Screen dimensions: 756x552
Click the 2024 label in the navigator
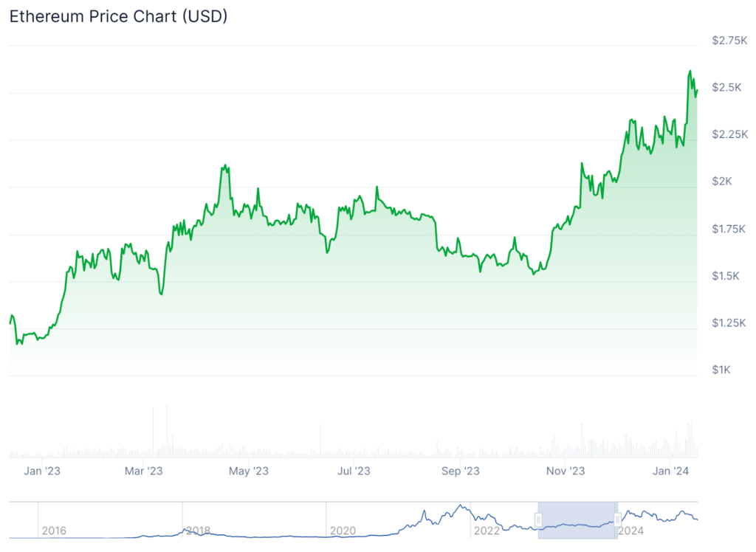coord(630,531)
